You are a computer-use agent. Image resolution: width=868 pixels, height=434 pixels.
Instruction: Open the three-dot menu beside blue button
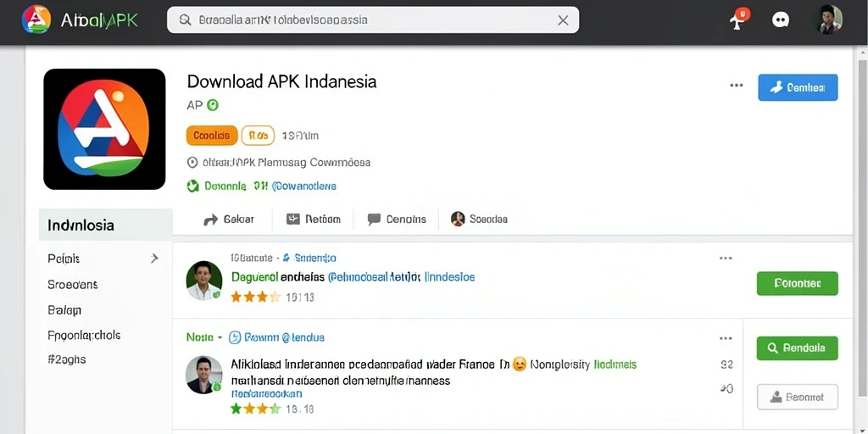(737, 86)
